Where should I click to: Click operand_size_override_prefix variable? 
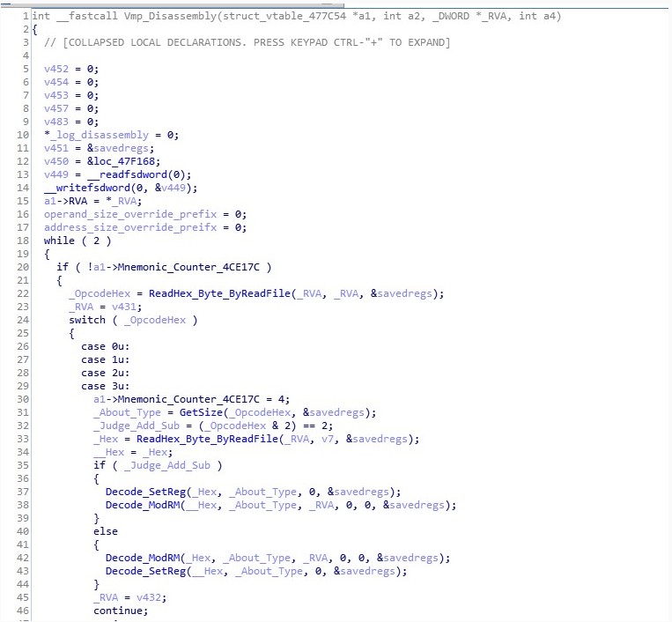130,214
